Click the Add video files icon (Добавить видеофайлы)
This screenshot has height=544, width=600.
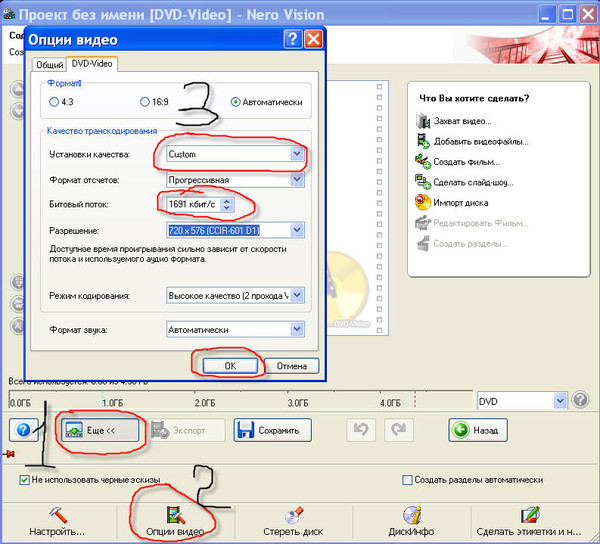[423, 141]
